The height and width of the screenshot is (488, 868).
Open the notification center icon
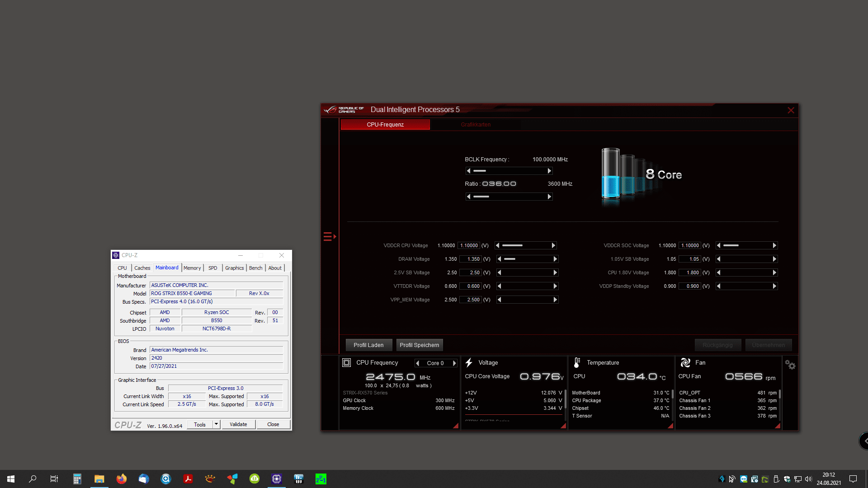point(853,479)
